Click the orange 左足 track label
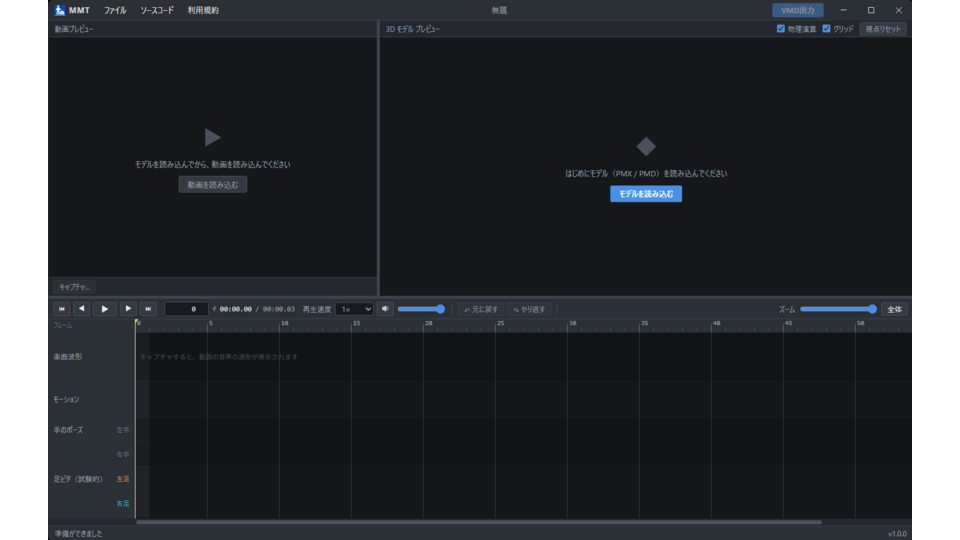Screen dimensions: 960x540 (123, 479)
